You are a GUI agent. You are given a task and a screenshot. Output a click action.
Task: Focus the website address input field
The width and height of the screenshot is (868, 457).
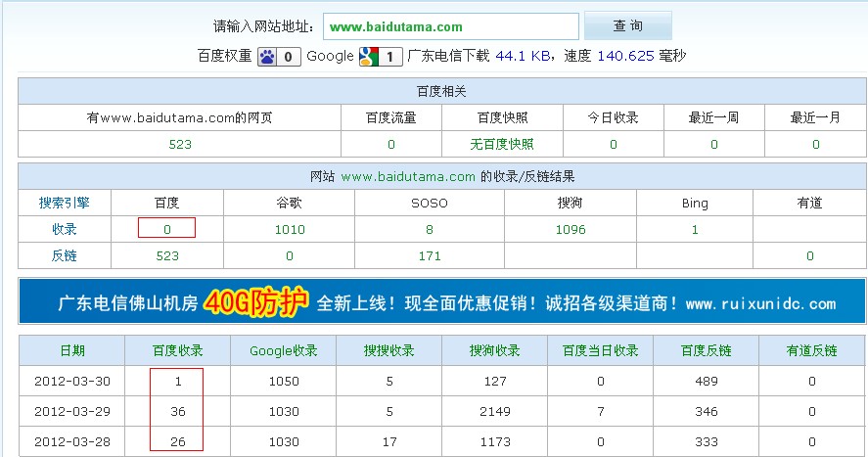click(450, 26)
